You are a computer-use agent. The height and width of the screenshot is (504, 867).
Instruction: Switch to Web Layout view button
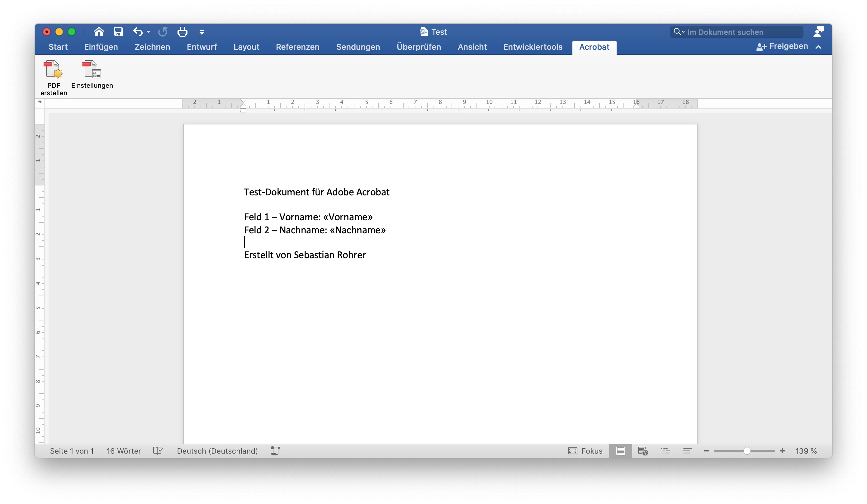pyautogui.click(x=643, y=451)
